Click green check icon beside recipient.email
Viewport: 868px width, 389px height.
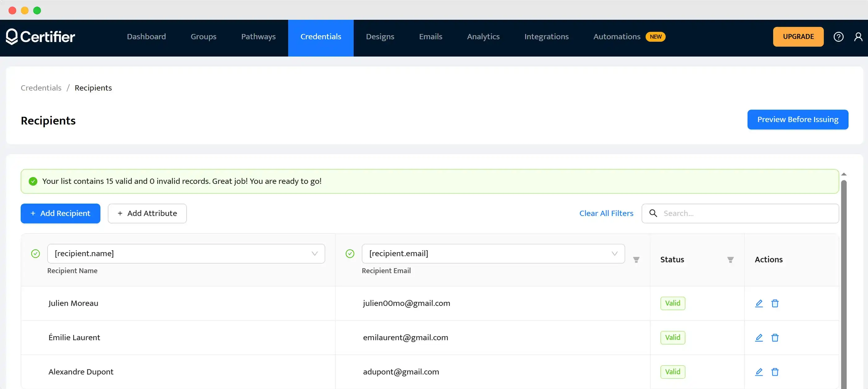[x=350, y=254]
